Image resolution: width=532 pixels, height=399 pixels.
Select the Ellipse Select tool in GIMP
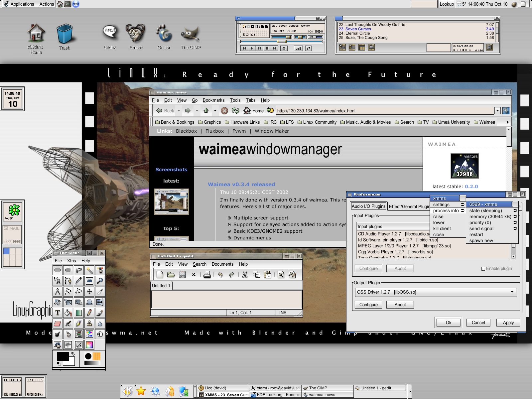click(68, 270)
